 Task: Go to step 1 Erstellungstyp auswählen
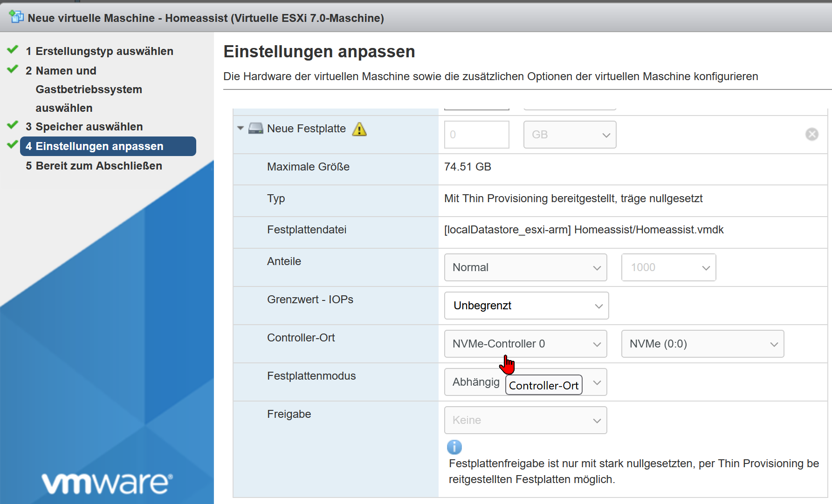coord(99,51)
